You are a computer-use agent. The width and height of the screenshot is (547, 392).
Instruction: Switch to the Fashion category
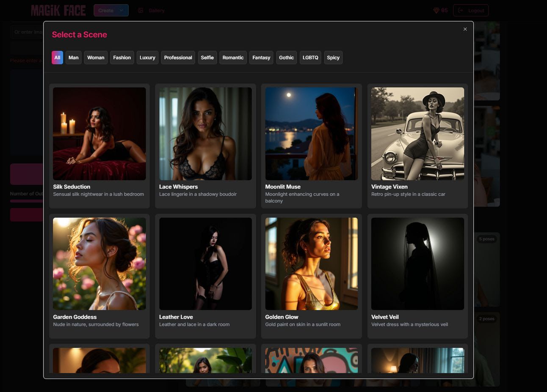coord(122,58)
